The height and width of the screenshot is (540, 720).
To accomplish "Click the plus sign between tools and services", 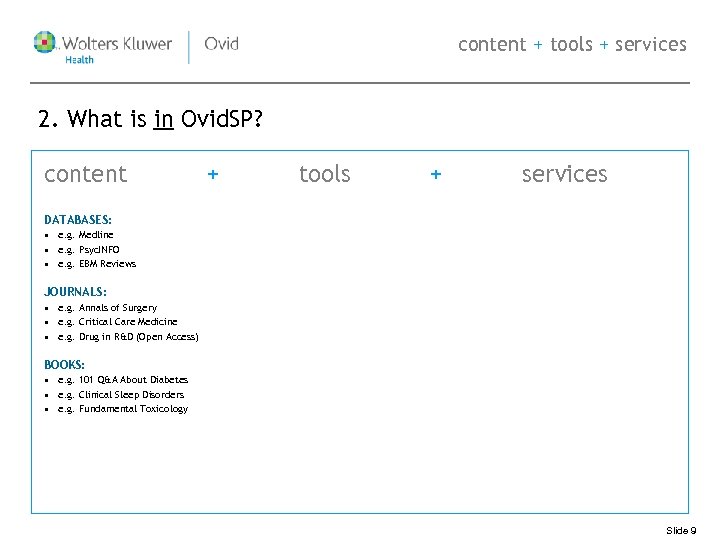I will pyautogui.click(x=436, y=174).
